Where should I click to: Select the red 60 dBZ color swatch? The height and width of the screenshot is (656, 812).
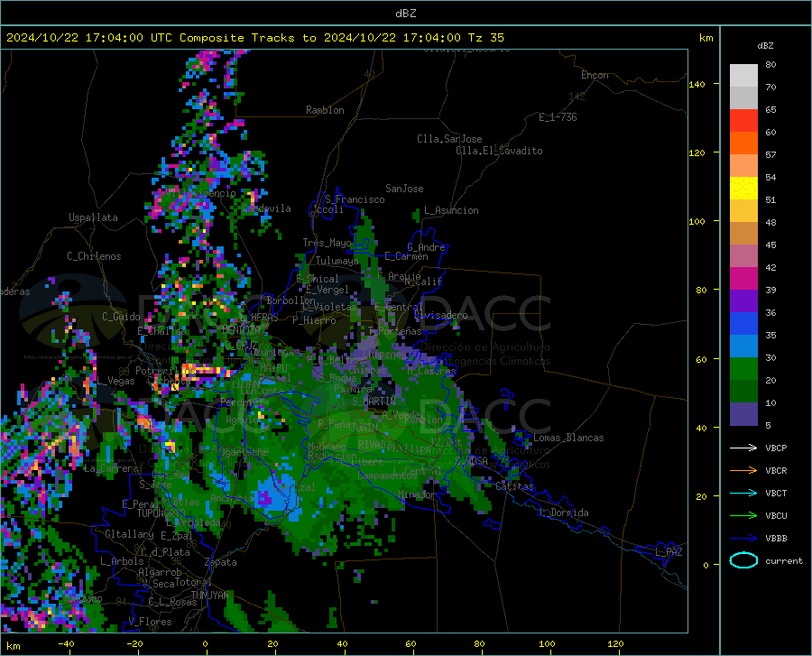click(x=743, y=121)
